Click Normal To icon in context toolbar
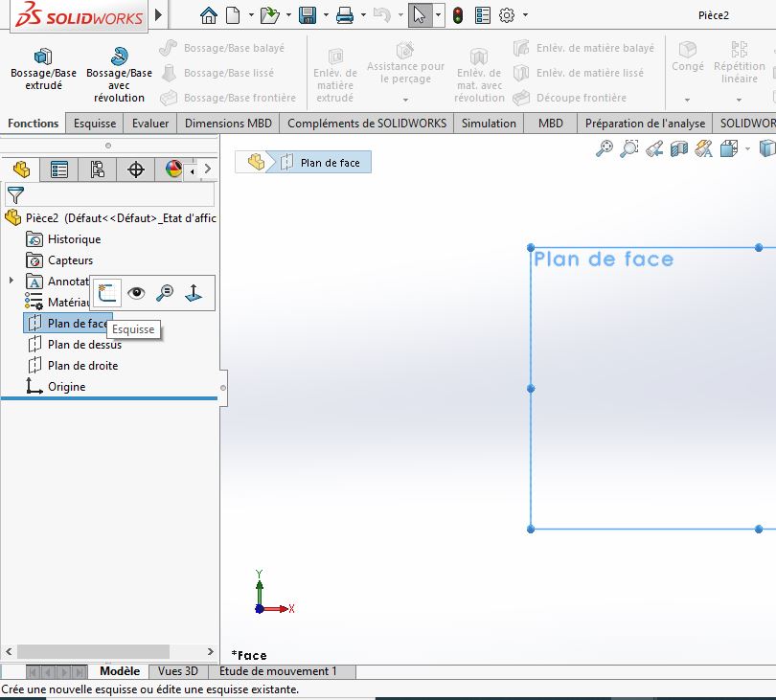Image resolution: width=776 pixels, height=700 pixels. 194,293
